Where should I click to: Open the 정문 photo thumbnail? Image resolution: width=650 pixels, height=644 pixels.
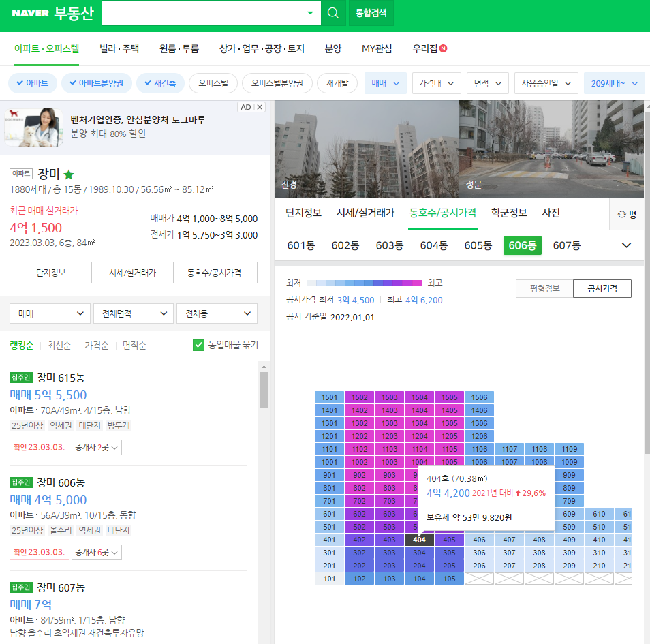coord(552,149)
